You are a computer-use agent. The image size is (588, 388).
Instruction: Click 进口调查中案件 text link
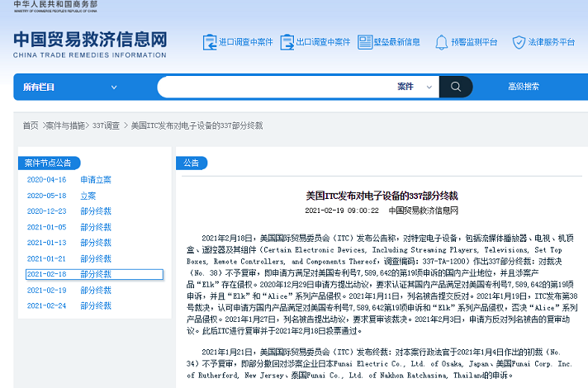[245, 42]
